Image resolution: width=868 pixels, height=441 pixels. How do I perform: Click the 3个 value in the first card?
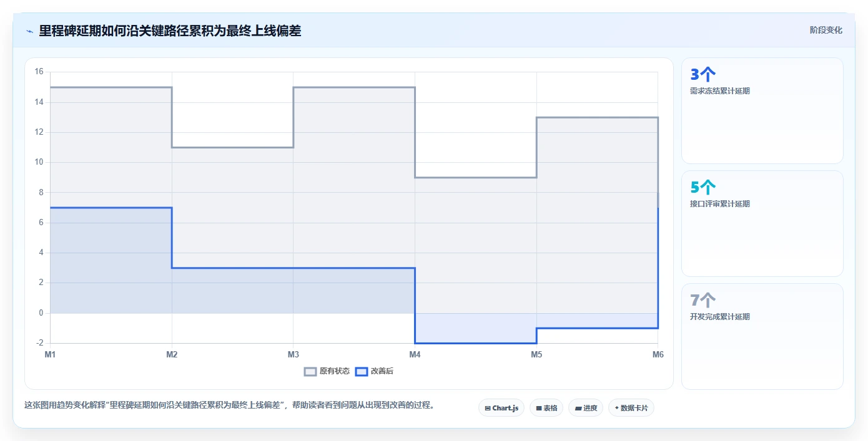point(703,75)
